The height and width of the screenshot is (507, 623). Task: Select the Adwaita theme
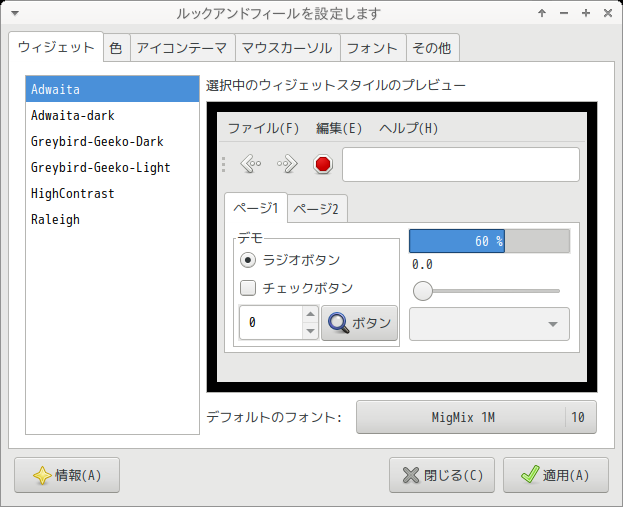(112, 89)
